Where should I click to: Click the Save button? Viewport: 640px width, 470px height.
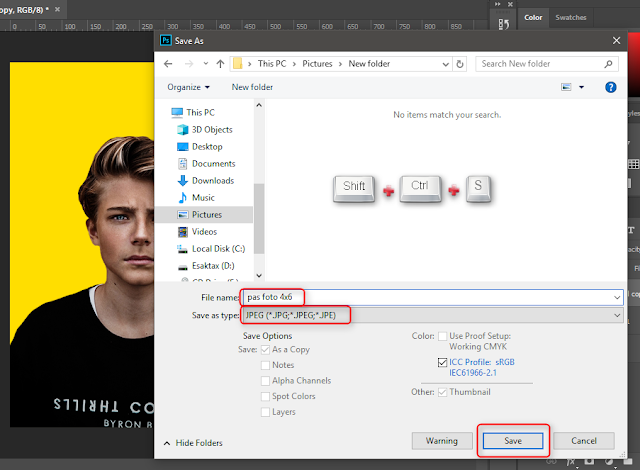[x=513, y=441]
